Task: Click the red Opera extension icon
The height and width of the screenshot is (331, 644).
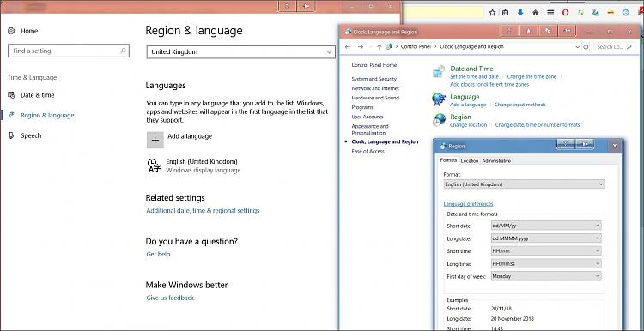Action: [566, 13]
